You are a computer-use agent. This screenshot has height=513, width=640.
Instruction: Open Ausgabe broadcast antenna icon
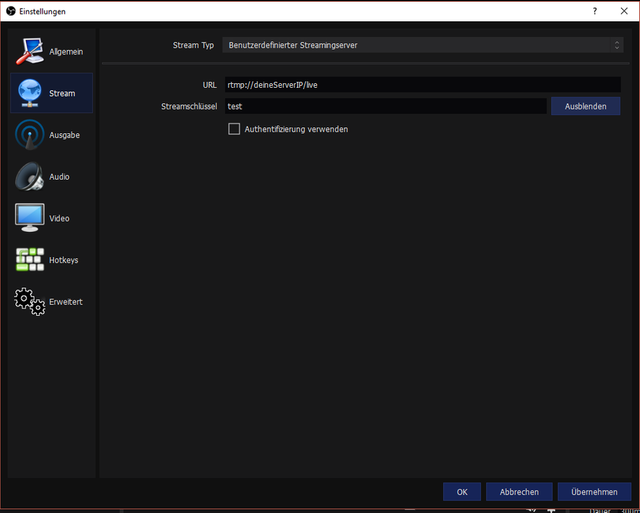click(x=30, y=135)
